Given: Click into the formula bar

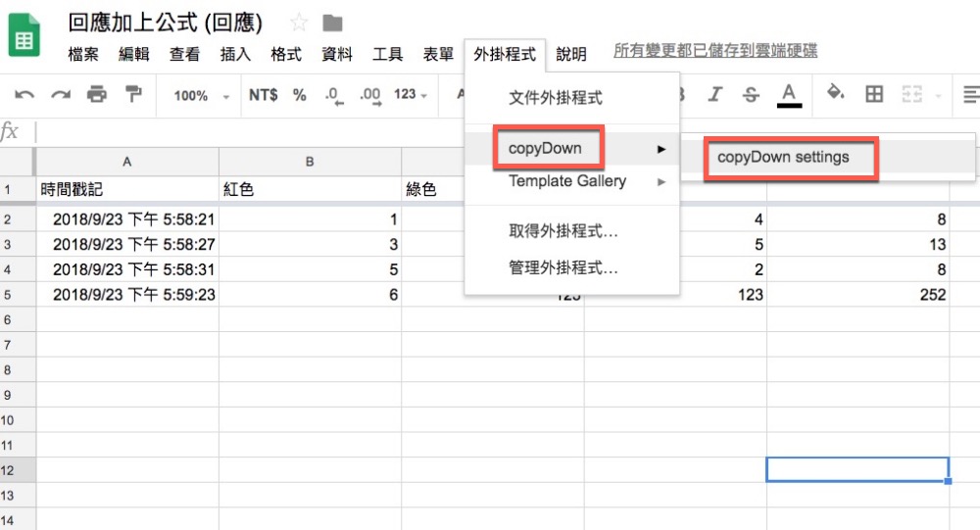Looking at the screenshot, I should tap(507, 132).
